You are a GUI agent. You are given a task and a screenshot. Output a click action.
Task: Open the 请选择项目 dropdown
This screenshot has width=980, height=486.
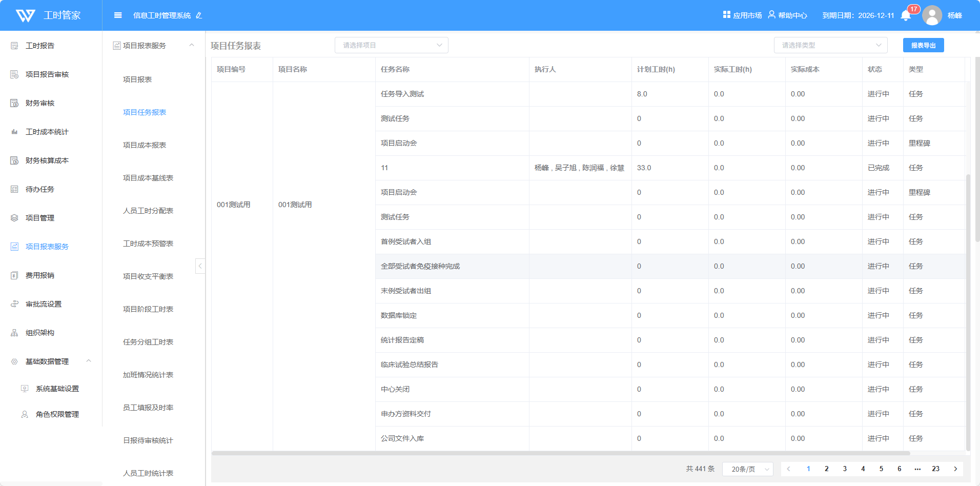click(391, 45)
